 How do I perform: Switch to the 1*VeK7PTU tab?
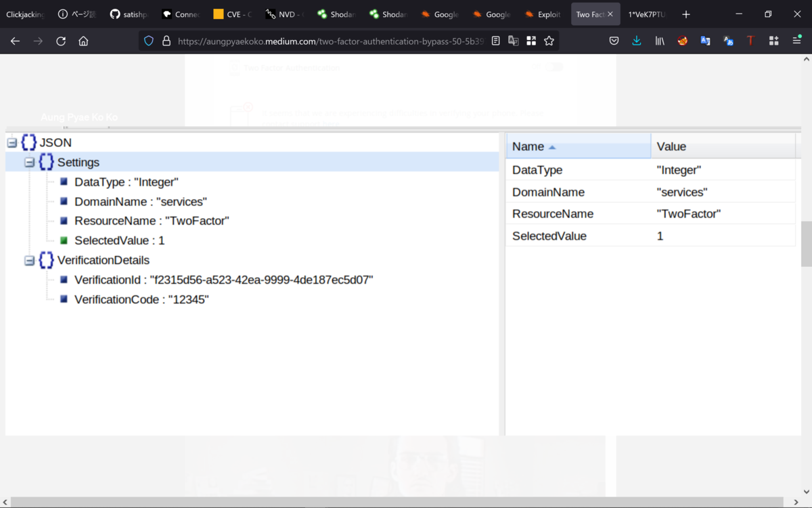click(x=647, y=14)
